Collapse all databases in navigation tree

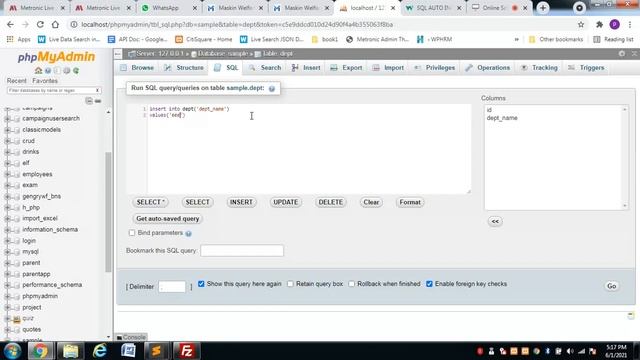(x=89, y=101)
